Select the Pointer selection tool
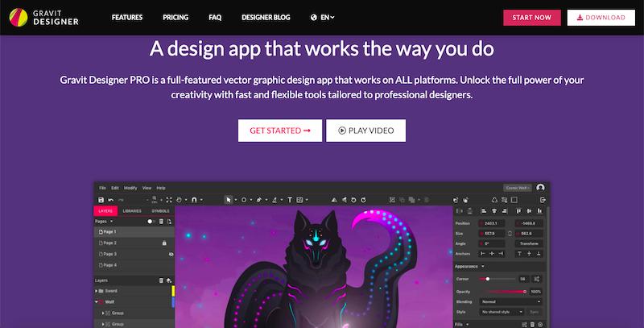Image resolution: width=644 pixels, height=328 pixels. click(229, 200)
